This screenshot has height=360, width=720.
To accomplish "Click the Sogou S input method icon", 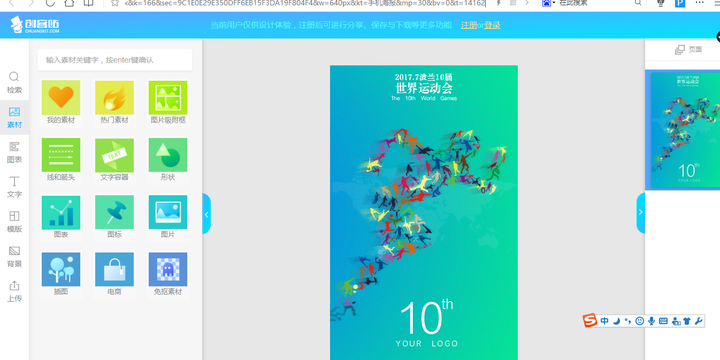I will (x=590, y=321).
